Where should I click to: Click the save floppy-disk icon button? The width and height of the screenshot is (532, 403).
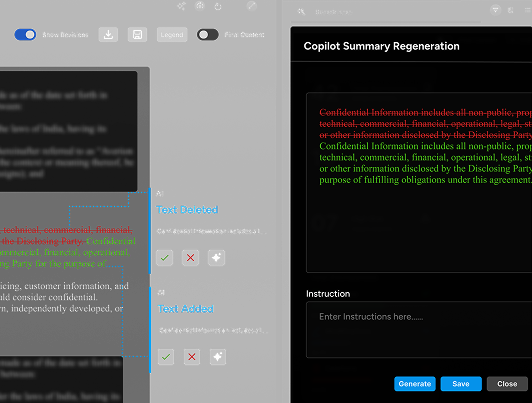pyautogui.click(x=137, y=35)
